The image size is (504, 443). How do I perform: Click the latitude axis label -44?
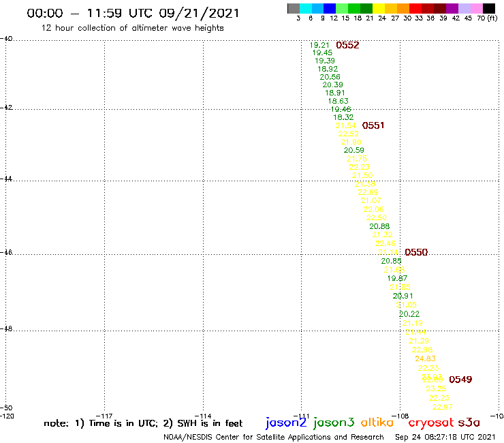(x=6, y=179)
